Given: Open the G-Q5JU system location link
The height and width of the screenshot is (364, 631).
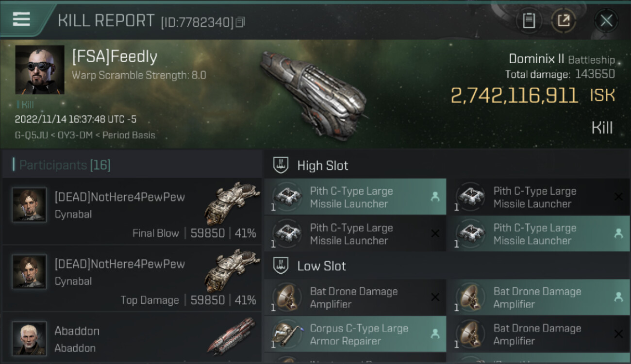Looking at the screenshot, I should coord(31,135).
